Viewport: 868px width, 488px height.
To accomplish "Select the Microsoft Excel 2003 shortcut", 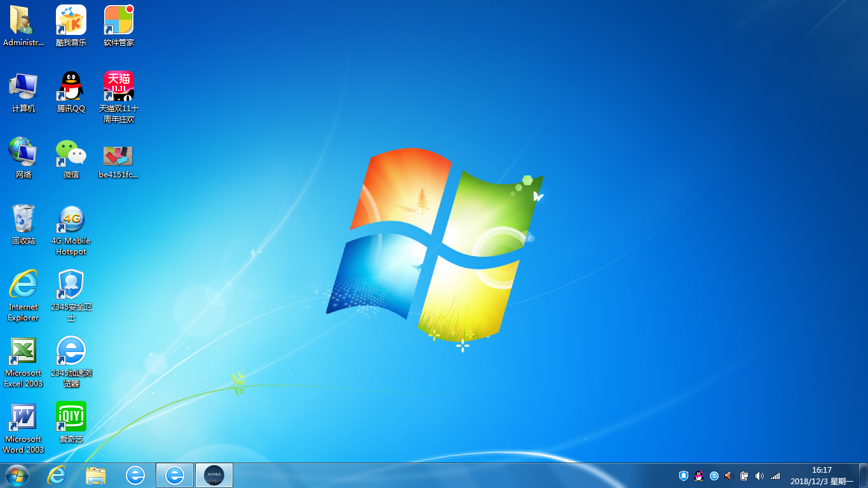I will [24, 351].
